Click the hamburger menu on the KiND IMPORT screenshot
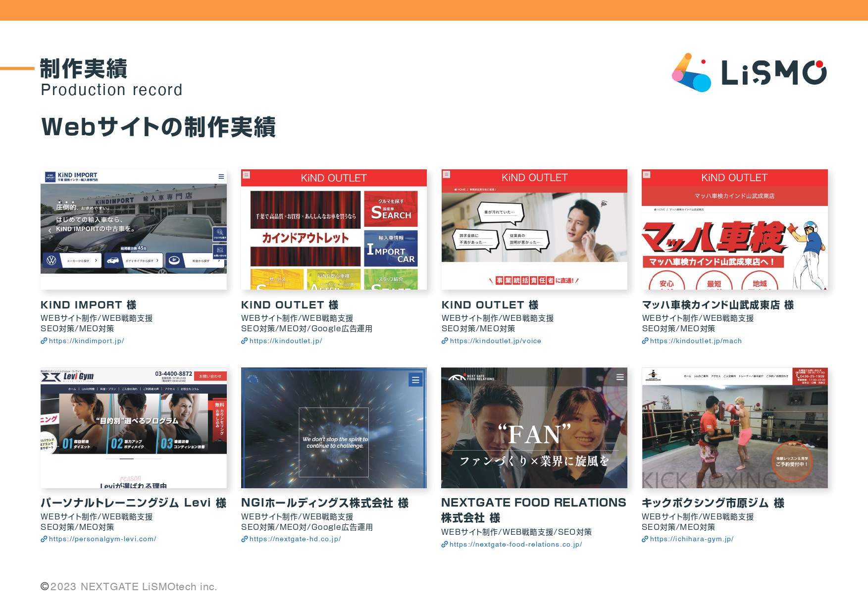868x614 pixels. (221, 176)
